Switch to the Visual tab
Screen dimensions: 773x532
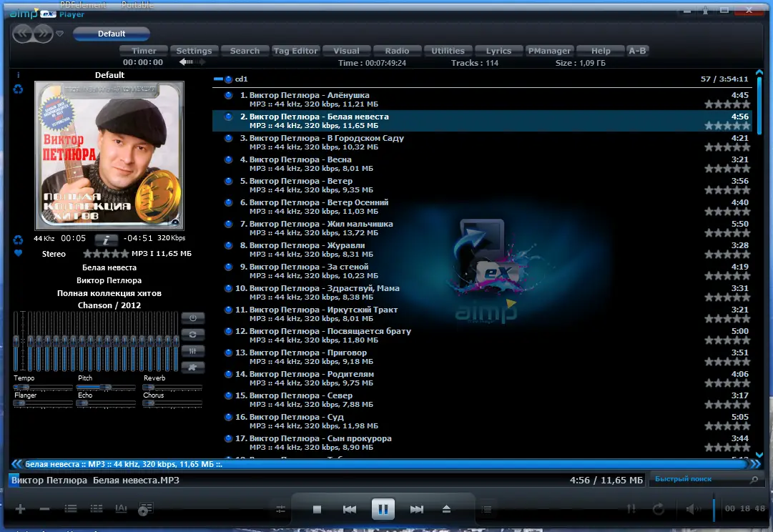point(346,51)
